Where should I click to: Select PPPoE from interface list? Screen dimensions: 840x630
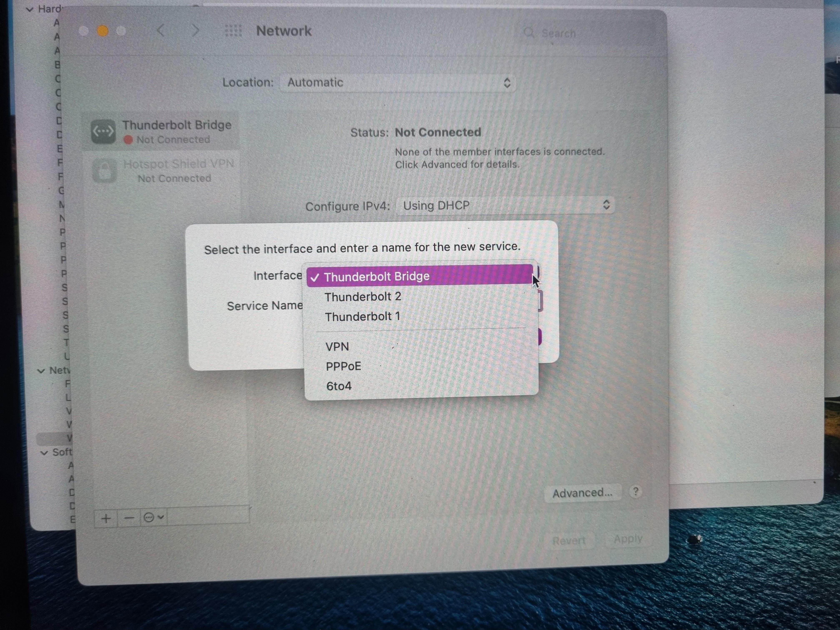343,366
